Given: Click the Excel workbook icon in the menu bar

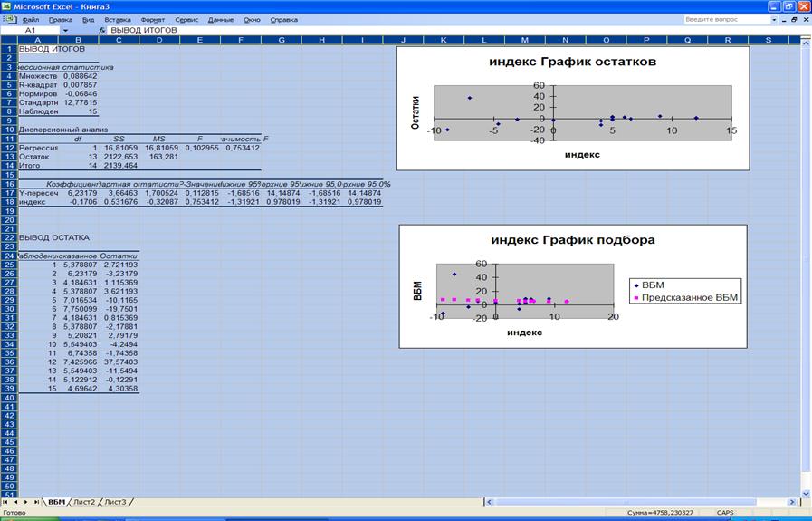Looking at the screenshot, I should click(9, 18).
